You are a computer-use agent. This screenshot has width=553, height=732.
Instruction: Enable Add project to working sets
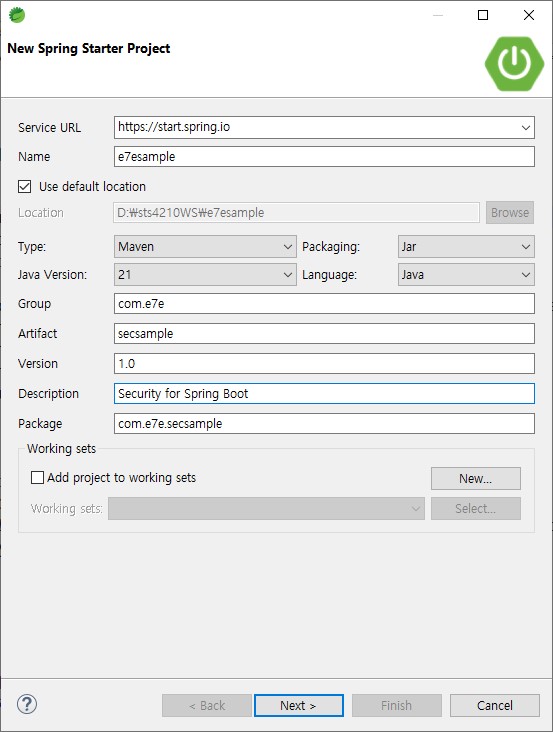[x=37, y=478]
